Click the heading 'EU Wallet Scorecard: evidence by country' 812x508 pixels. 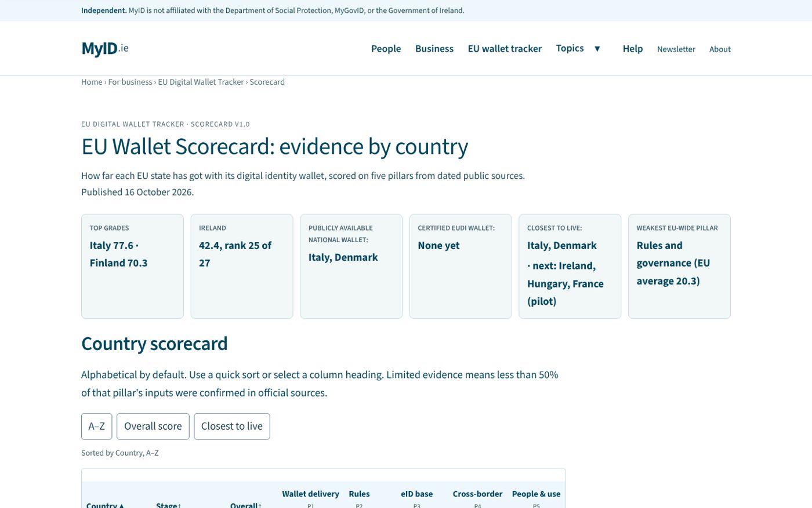[274, 146]
